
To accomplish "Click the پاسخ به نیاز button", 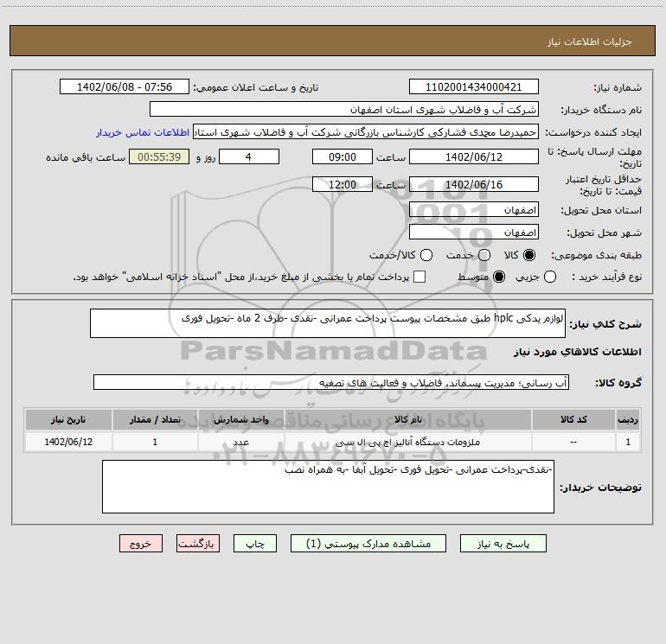I will (x=503, y=544).
